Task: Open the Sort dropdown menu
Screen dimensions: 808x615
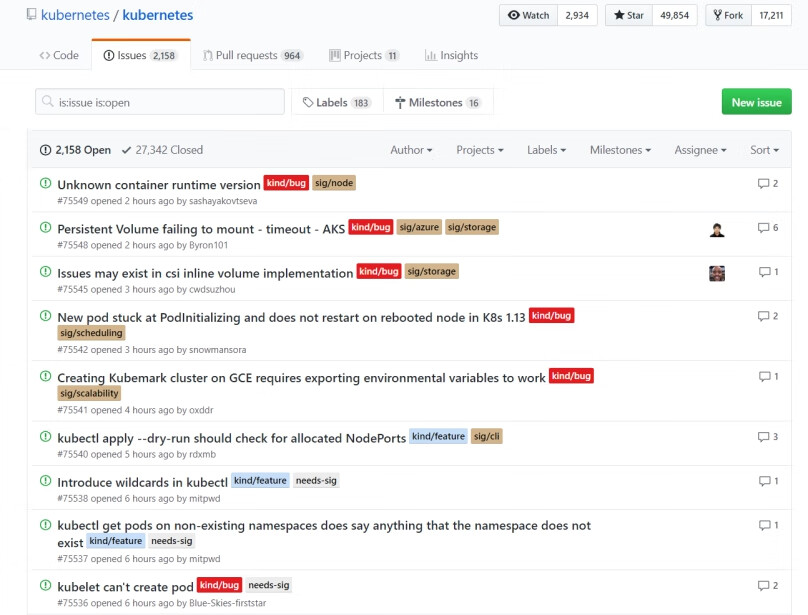Action: point(764,150)
